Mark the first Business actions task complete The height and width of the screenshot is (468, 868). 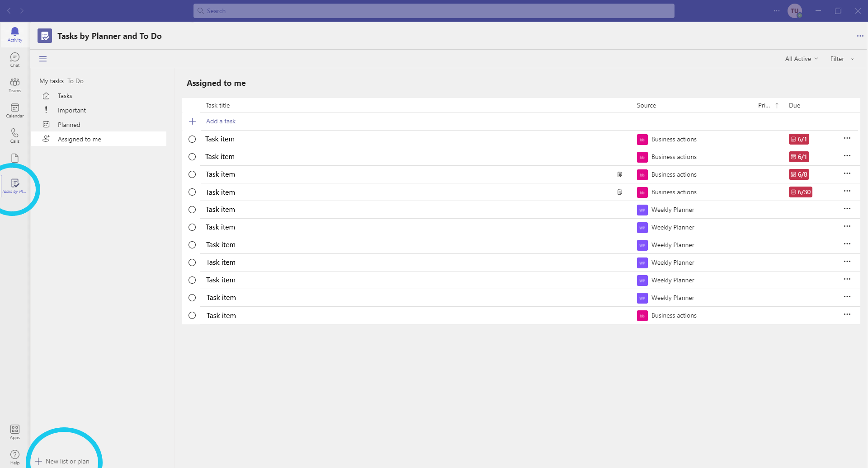coord(192,139)
